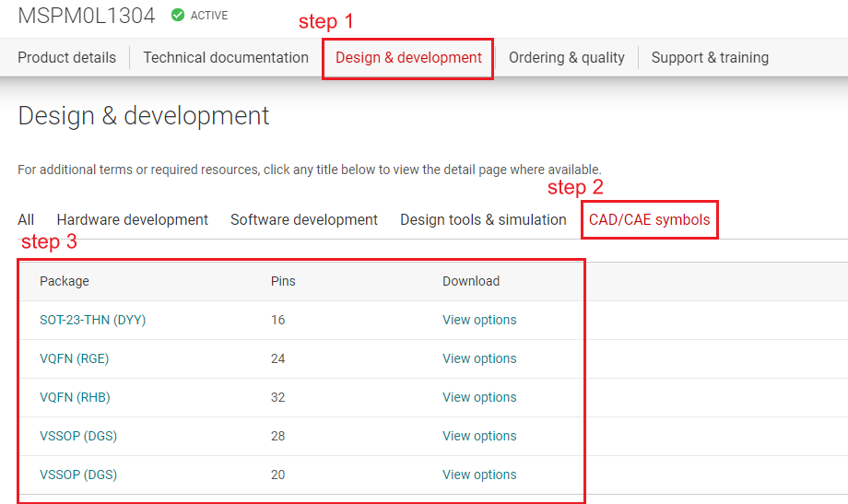The height and width of the screenshot is (504, 848).
Task: Open the SOT-23-THN (DYY) package link
Action: tap(92, 320)
